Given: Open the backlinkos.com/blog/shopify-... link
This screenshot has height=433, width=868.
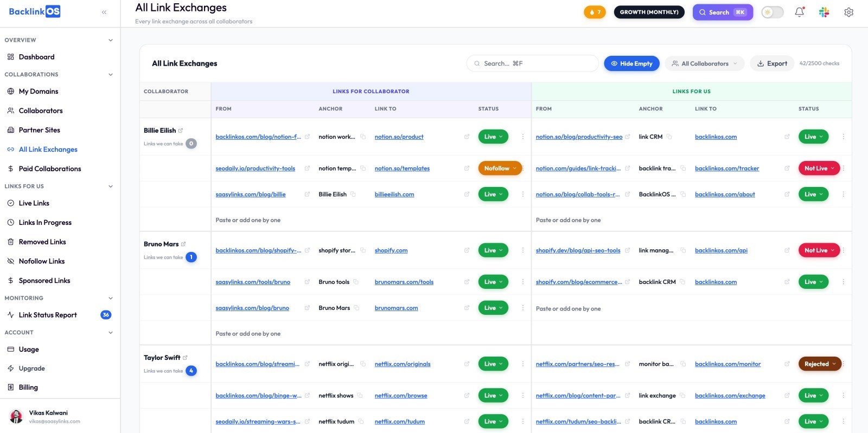Looking at the screenshot, I should tap(258, 250).
